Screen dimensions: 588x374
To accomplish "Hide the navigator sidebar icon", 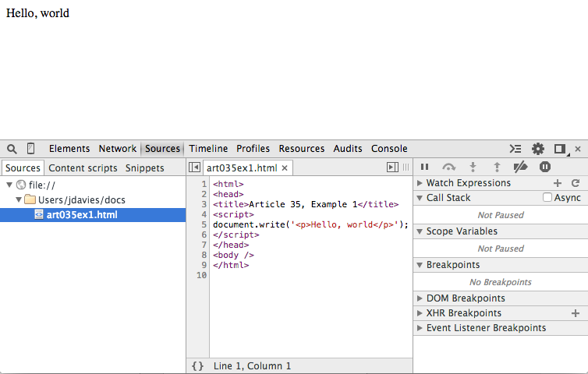I will (x=195, y=168).
